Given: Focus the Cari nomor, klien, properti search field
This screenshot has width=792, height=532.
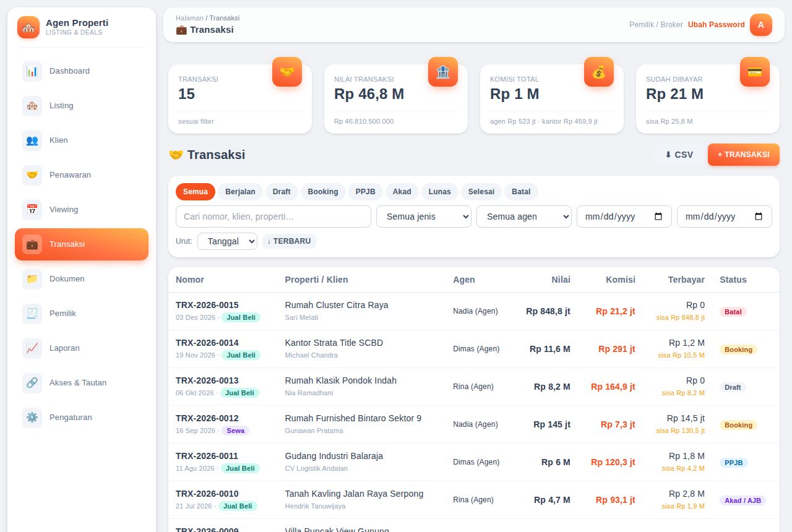Looking at the screenshot, I should tap(273, 217).
